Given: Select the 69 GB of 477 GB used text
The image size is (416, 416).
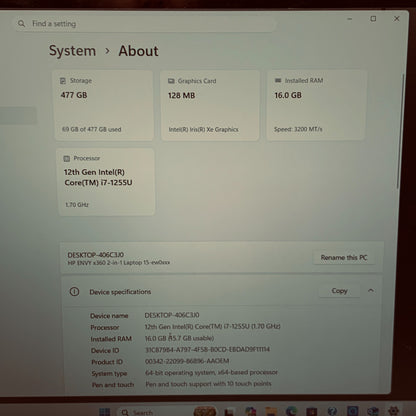Looking at the screenshot, I should click(92, 129).
